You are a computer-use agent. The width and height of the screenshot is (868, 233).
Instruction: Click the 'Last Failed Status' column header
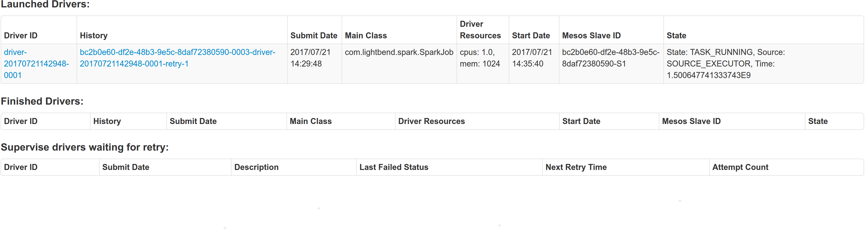pyautogui.click(x=394, y=167)
